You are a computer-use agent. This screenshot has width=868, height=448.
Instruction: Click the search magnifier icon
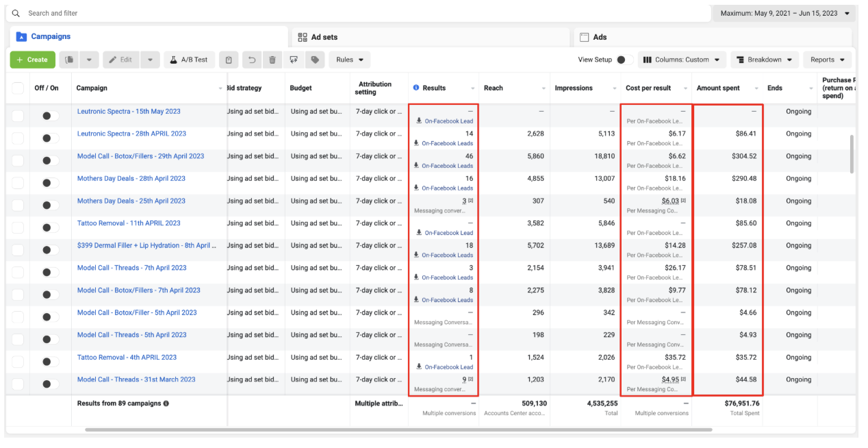pyautogui.click(x=16, y=13)
